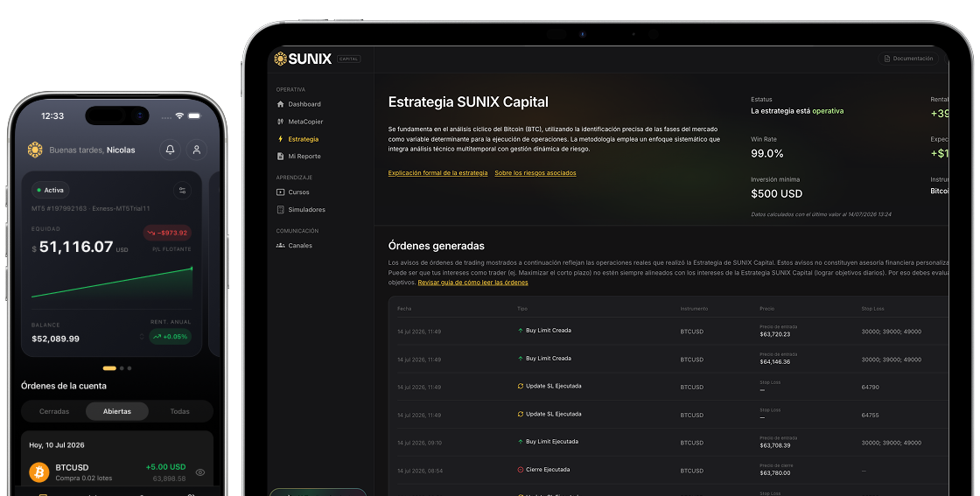Select the yellow active carousel indicator

click(109, 368)
